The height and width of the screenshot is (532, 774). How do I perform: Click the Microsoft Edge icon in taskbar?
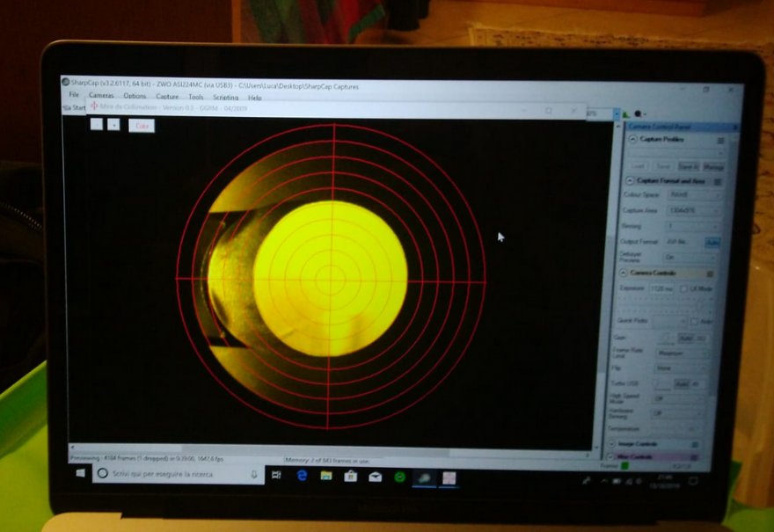tap(302, 476)
